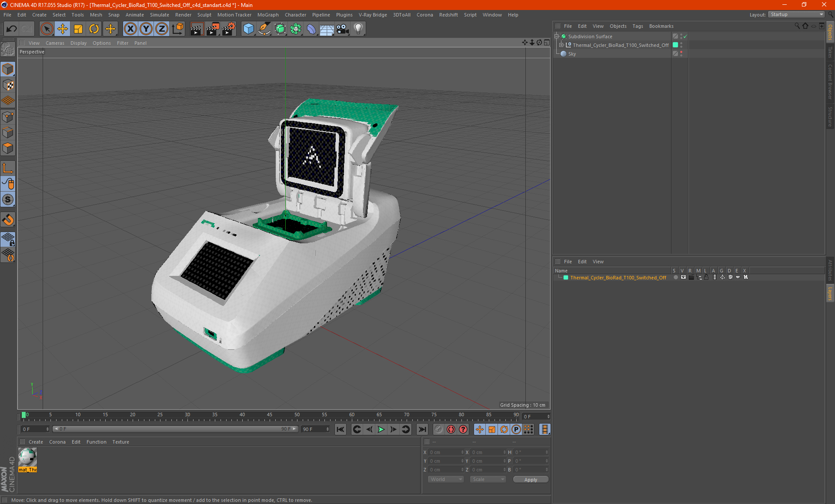Expand the Subdivision Surface tree item

pos(556,36)
